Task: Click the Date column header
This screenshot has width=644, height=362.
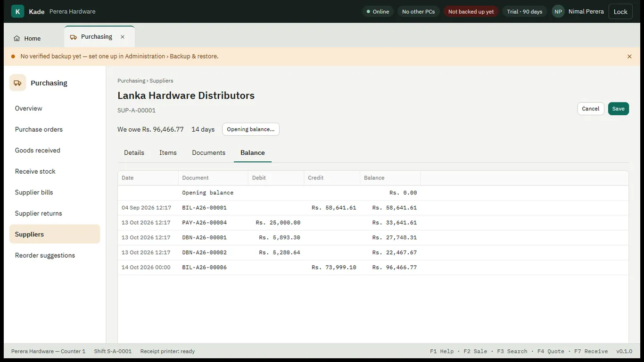Action: point(148,178)
